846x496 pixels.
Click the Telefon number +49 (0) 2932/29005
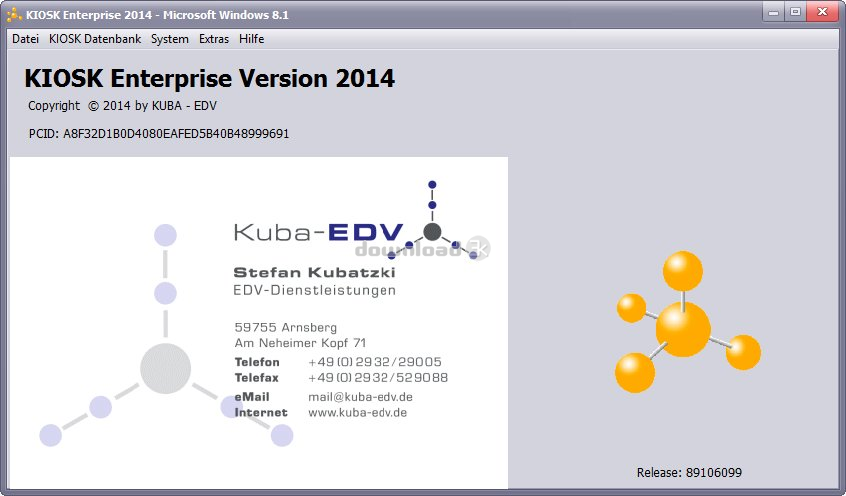tap(375, 362)
